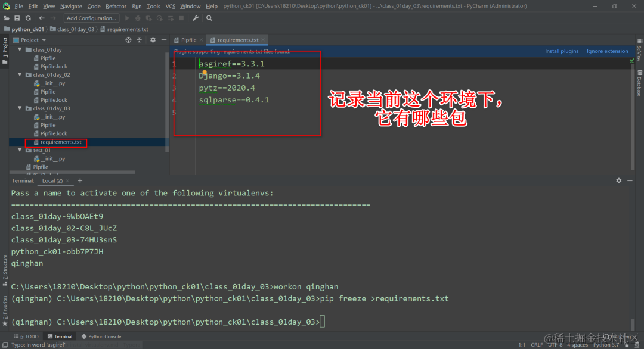Image resolution: width=644 pixels, height=349 pixels.
Task: Open the Tools menu
Action: click(153, 6)
